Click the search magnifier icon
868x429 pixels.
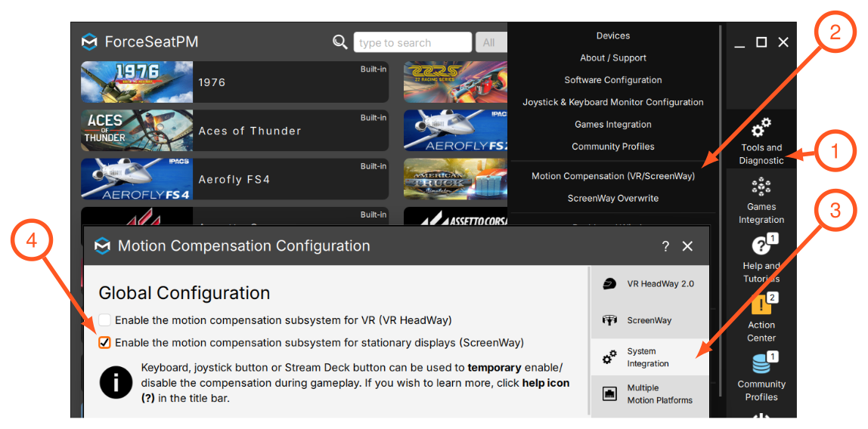(340, 42)
